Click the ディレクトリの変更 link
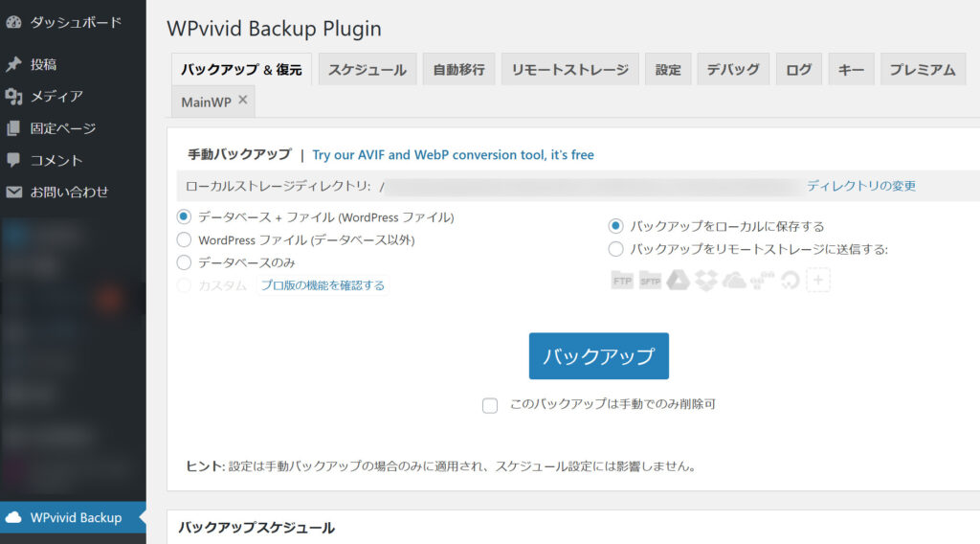 click(861, 186)
